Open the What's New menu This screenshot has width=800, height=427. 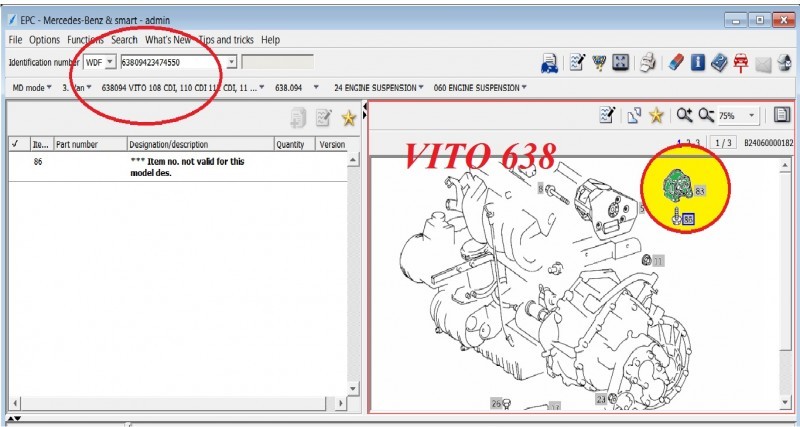[168, 40]
